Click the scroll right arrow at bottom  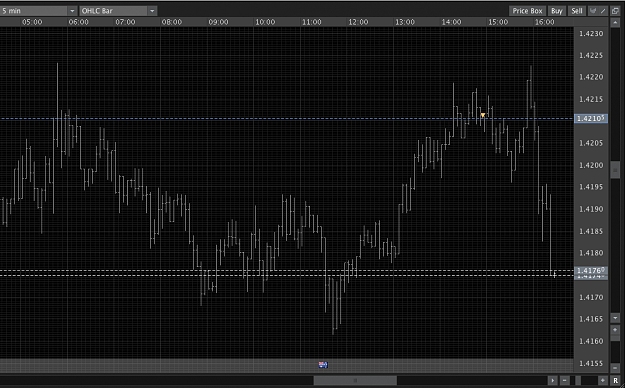pos(552,381)
